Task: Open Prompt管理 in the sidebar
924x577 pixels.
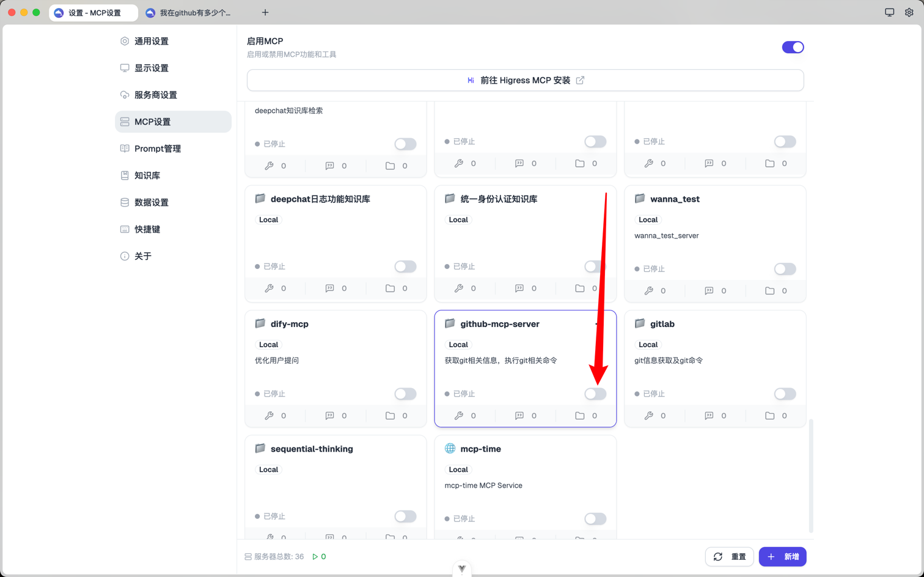Action: point(173,149)
